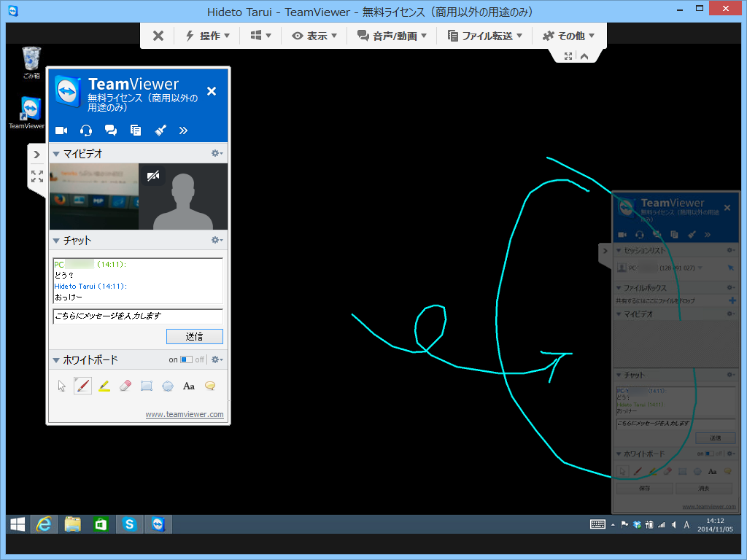Select the speech balloon tool
The height and width of the screenshot is (560, 747).
pos(210,386)
